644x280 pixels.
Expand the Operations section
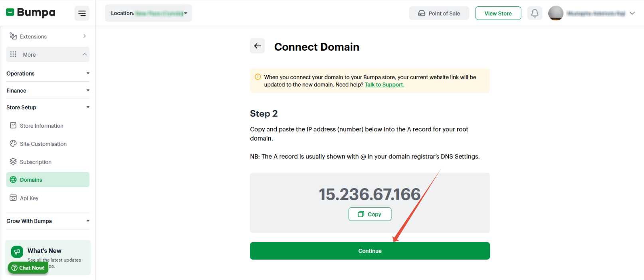point(48,73)
